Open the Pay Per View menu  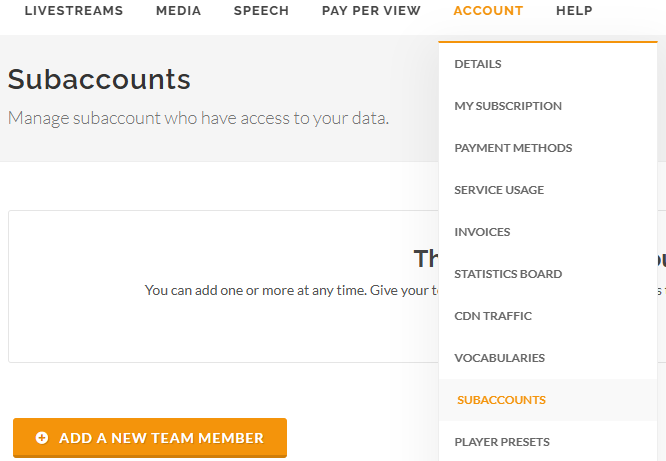coord(371,11)
